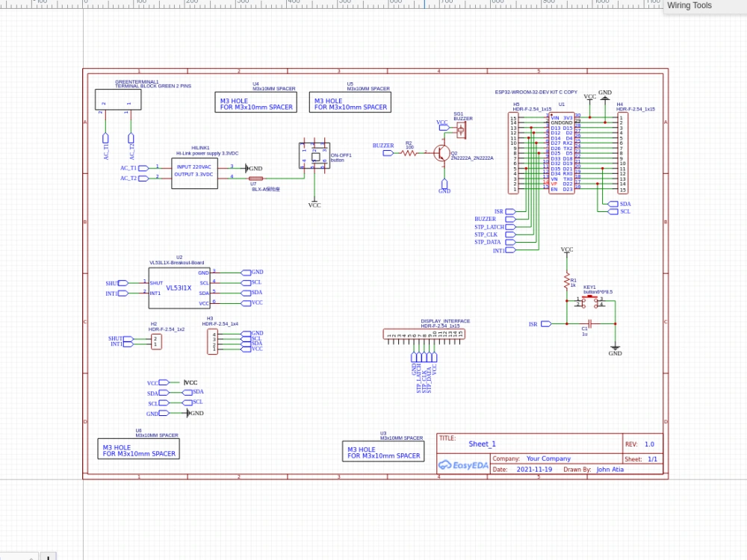The width and height of the screenshot is (747, 560).
Task: Select the HILINK1 power supply component
Action: point(194,173)
